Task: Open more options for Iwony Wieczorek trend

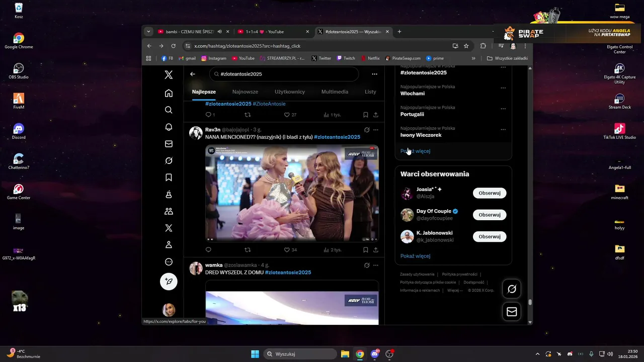Action: 503,129
